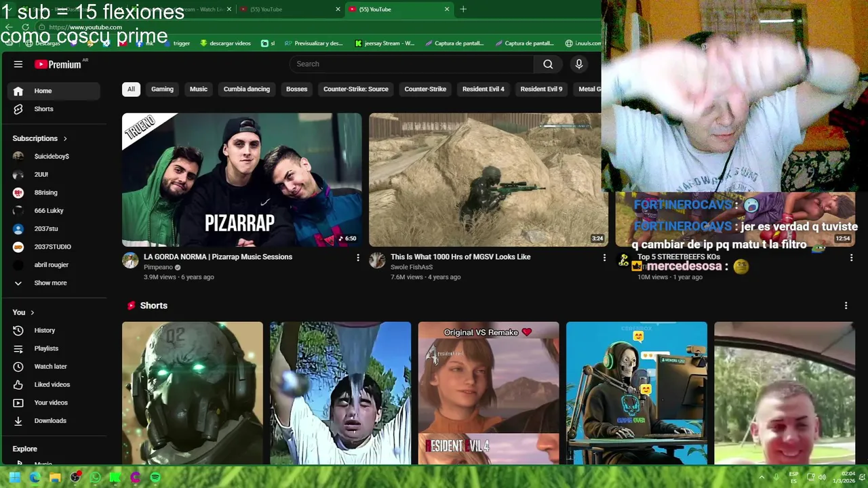Open the Shorts section three-dot menu
Viewport: 868px width, 488px height.
[846, 306]
